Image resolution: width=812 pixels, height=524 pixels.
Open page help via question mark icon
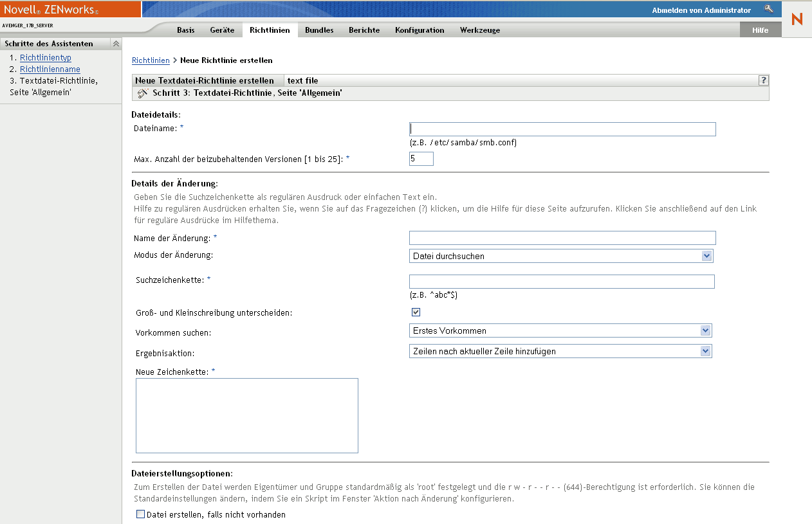click(x=764, y=80)
